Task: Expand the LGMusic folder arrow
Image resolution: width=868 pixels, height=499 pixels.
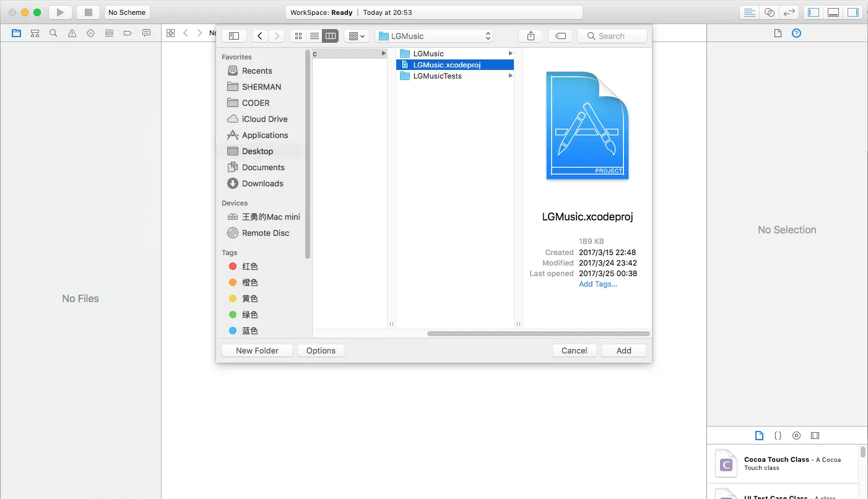Action: (x=510, y=53)
